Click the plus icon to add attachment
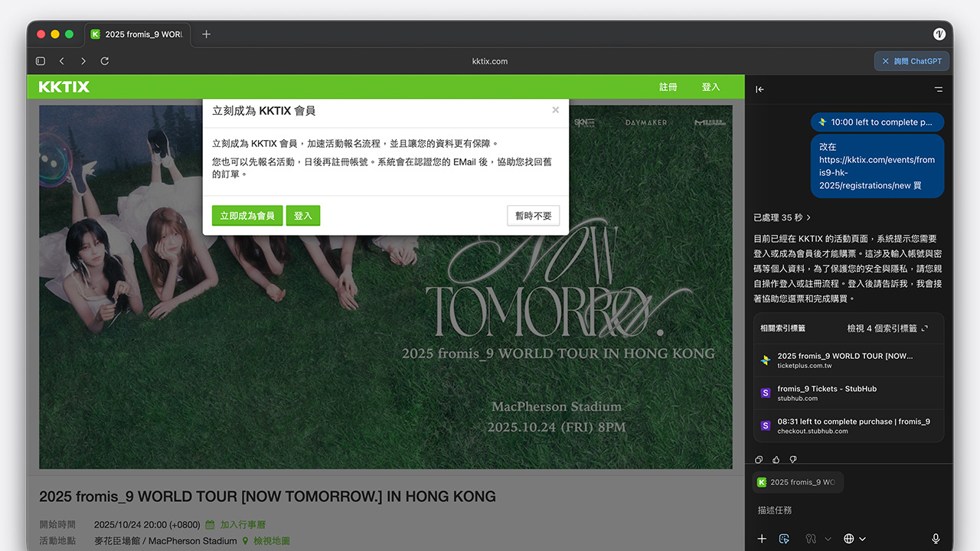This screenshot has height=551, width=980. pyautogui.click(x=762, y=539)
